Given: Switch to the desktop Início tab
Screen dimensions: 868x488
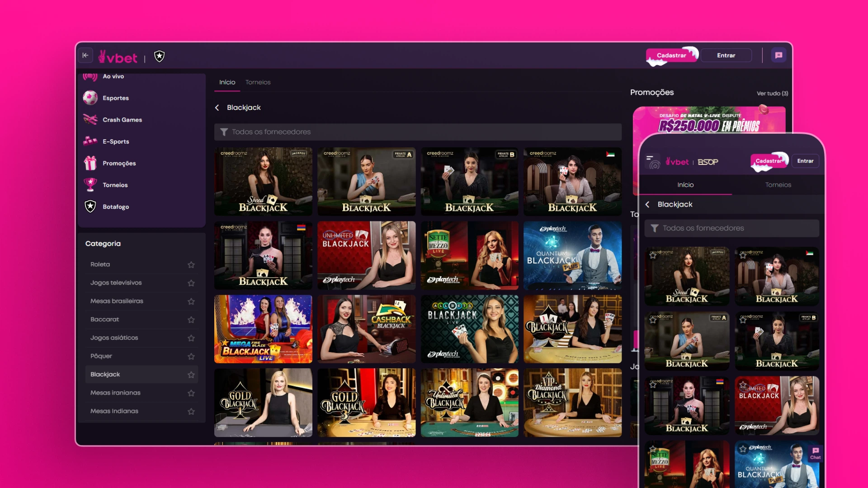Looking at the screenshot, I should click(x=227, y=82).
